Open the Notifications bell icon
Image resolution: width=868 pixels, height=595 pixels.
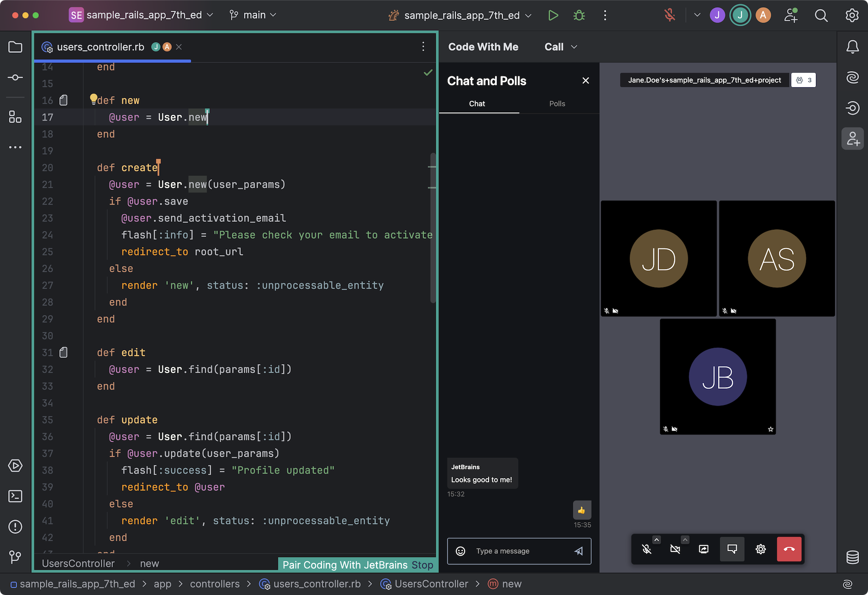pyautogui.click(x=853, y=47)
